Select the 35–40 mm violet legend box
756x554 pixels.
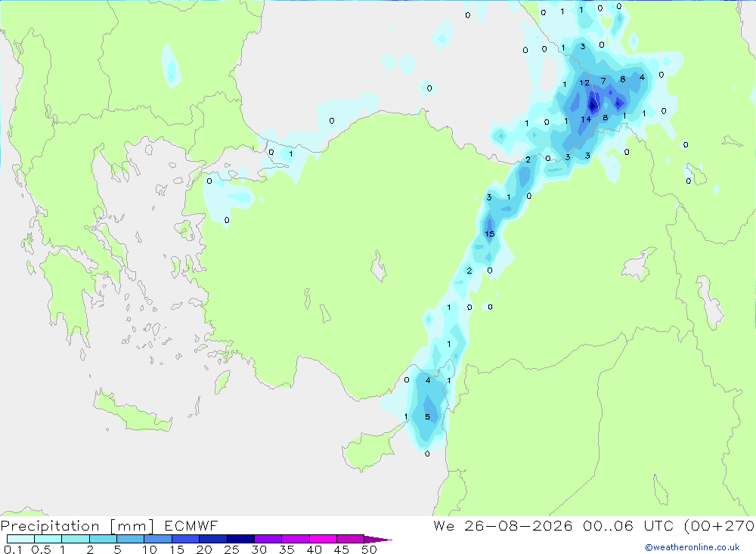(295, 539)
